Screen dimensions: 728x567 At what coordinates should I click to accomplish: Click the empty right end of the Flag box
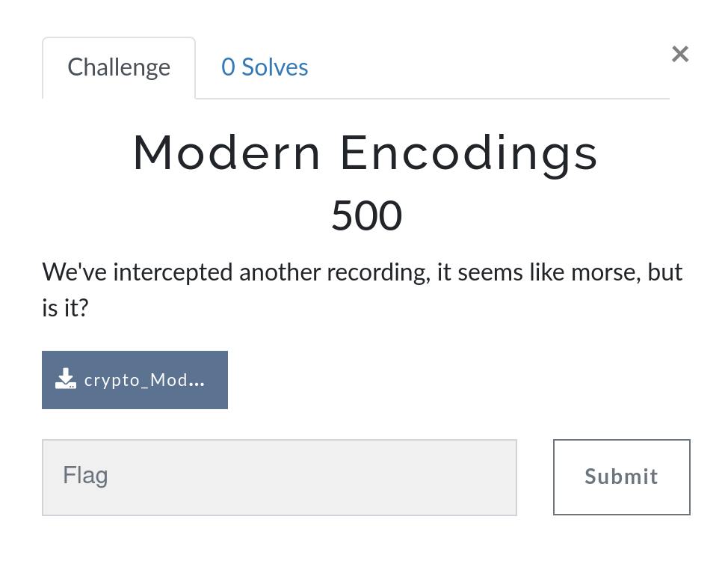pyautogui.click(x=478, y=477)
